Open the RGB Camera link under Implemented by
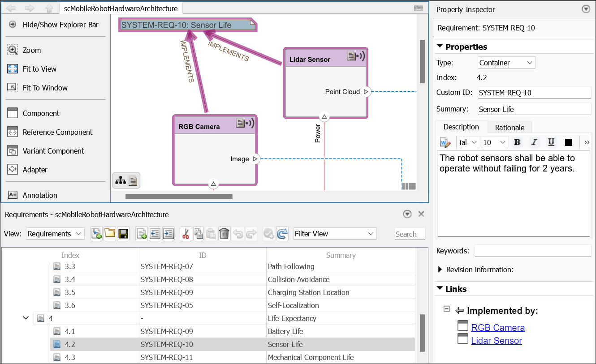This screenshot has width=596, height=364. (497, 327)
